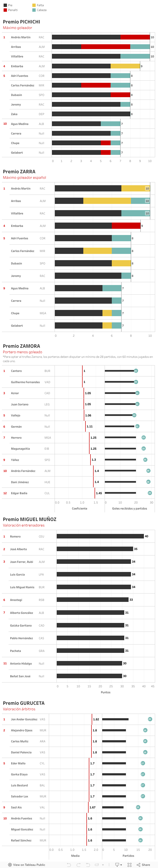
Task: Click the undo arrow in Tableau toolbar
Action: click(x=69, y=865)
